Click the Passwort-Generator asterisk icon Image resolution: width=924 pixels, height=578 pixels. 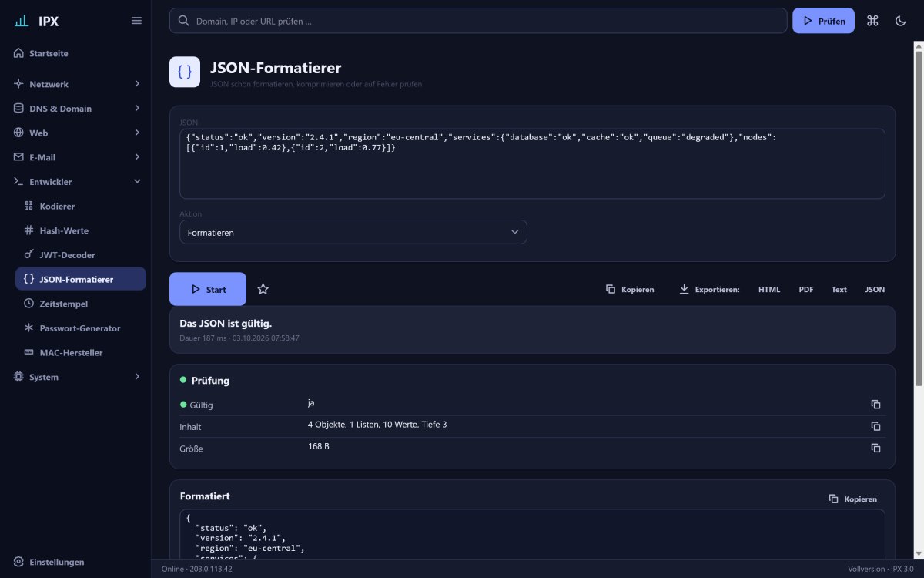pyautogui.click(x=29, y=328)
